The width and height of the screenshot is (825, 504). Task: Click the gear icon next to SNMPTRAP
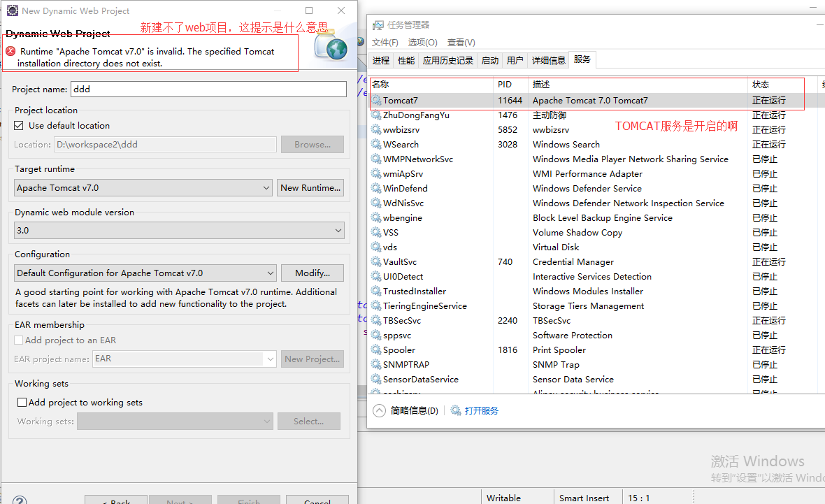tap(376, 365)
